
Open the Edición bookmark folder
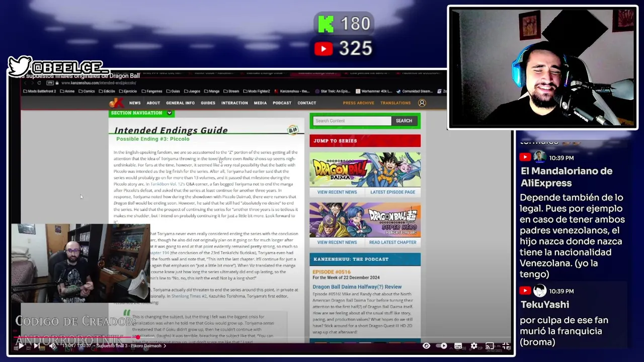tap(107, 92)
